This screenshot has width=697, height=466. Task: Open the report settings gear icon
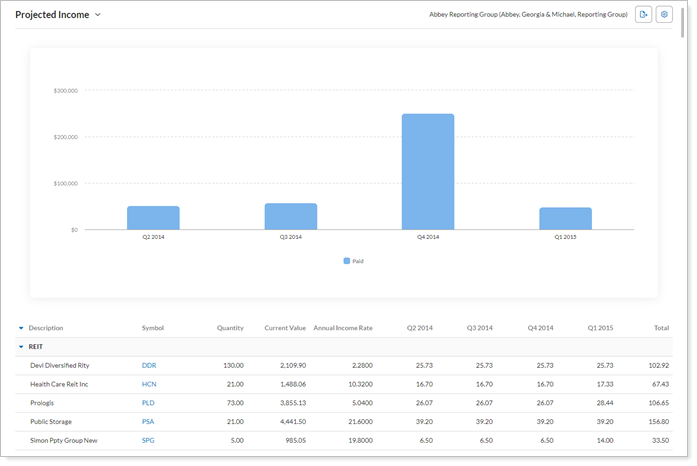point(664,15)
